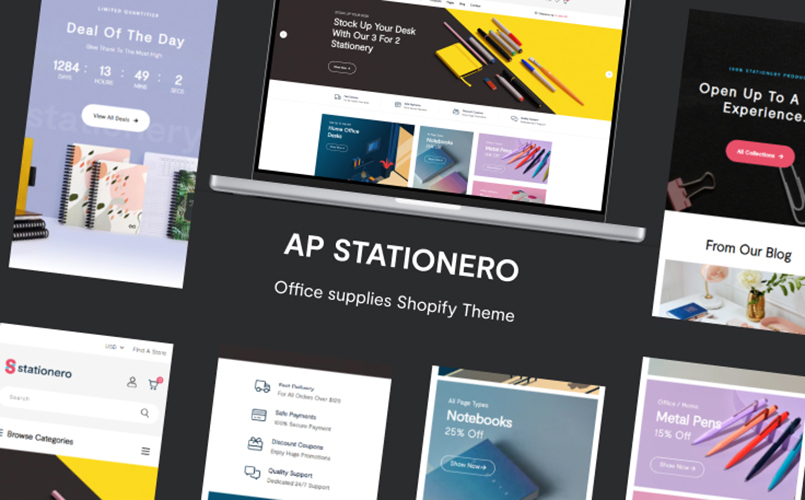805x500 pixels.
Task: Open the shopping cart icon
Action: pyautogui.click(x=155, y=383)
